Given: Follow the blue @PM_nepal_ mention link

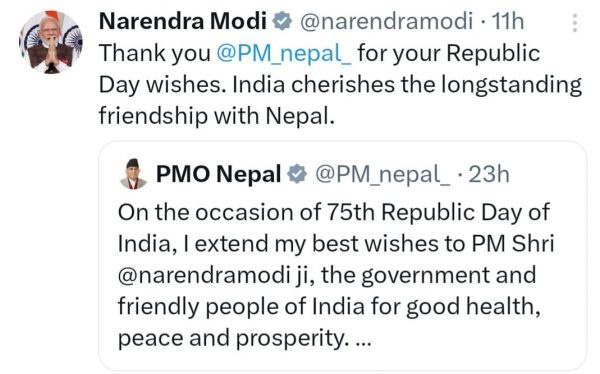Looking at the screenshot, I should click(284, 53).
